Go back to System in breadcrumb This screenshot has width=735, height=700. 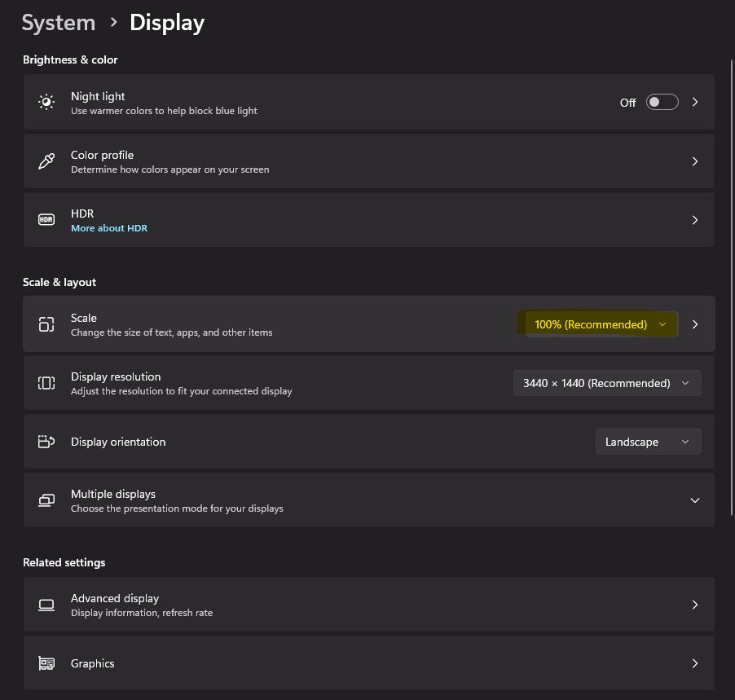[58, 23]
